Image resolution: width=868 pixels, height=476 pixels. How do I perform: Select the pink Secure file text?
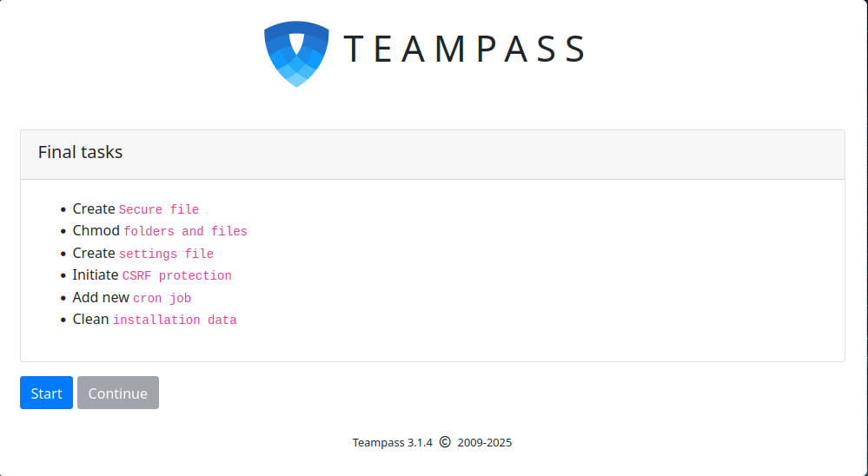(159, 210)
